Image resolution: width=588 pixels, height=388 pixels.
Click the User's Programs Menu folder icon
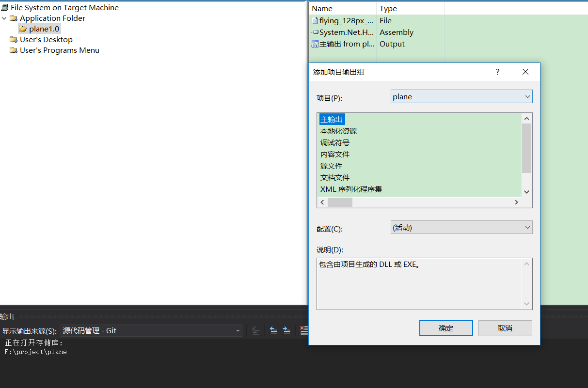(14, 50)
